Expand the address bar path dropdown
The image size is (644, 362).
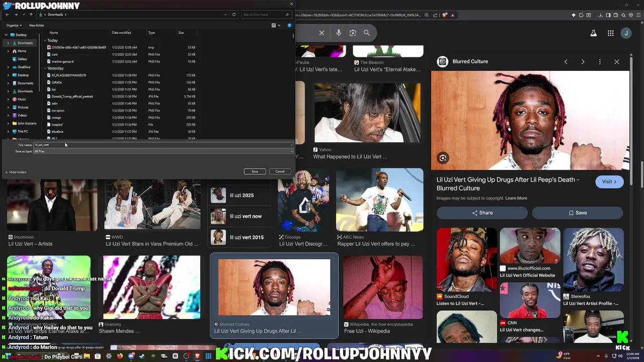(x=226, y=15)
